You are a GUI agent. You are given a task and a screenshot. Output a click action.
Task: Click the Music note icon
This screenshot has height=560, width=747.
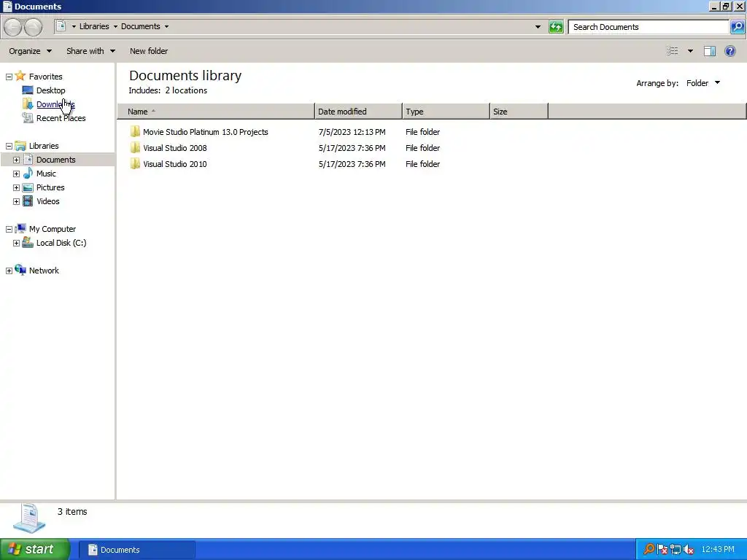pyautogui.click(x=28, y=173)
